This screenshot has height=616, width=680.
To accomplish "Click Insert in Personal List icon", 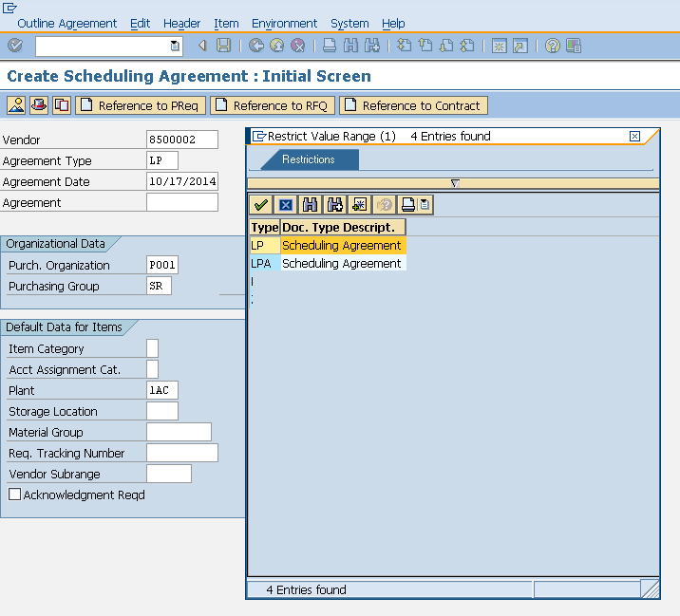I will point(359,205).
